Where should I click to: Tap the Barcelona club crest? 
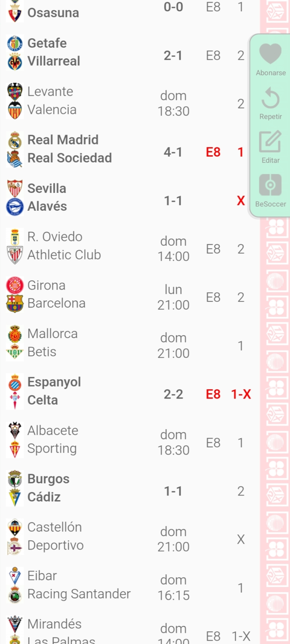point(15,303)
